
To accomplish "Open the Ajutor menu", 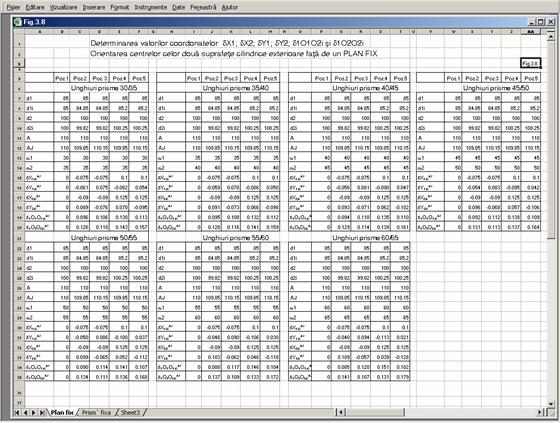I will click(229, 7).
